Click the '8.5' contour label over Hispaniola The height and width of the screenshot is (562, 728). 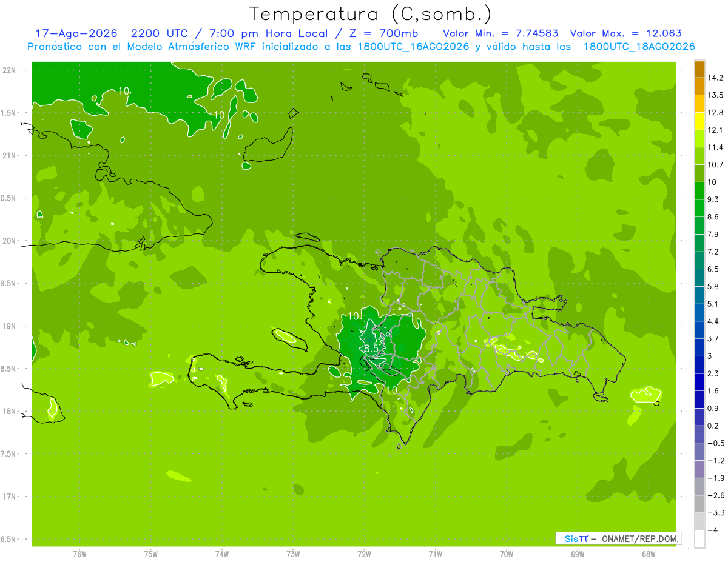pos(371,349)
